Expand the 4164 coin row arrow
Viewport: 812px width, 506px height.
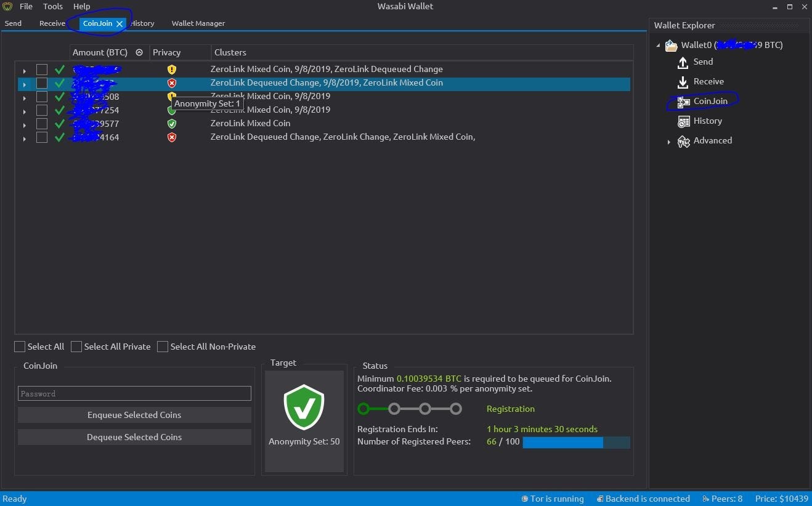(x=24, y=138)
